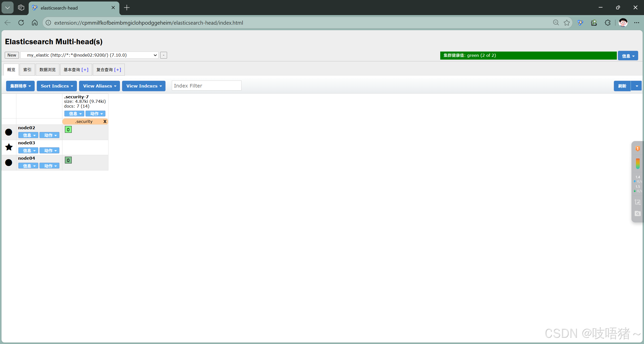This screenshot has height=344, width=644.
Task: Open the zoom magnifier in address bar
Action: 556,23
